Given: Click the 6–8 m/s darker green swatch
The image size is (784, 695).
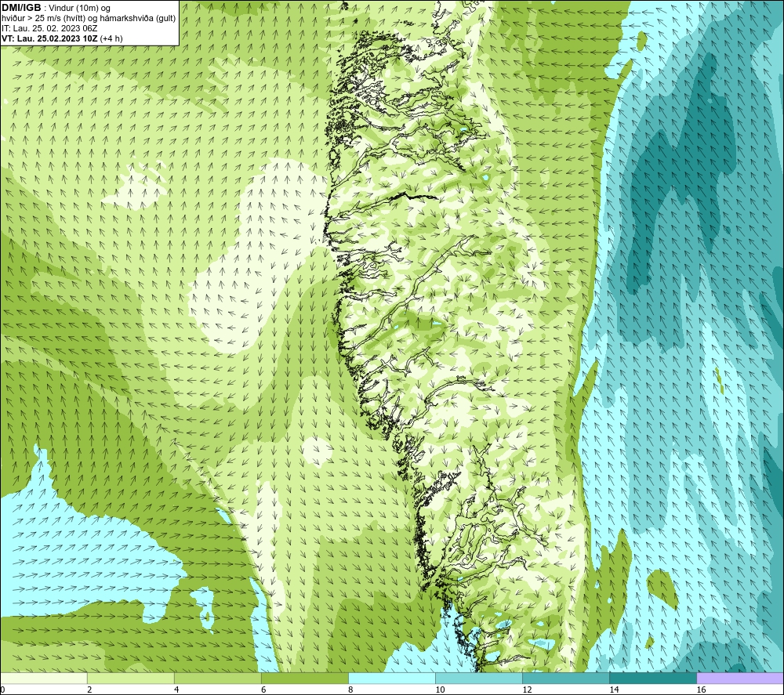Looking at the screenshot, I should coord(305,678).
